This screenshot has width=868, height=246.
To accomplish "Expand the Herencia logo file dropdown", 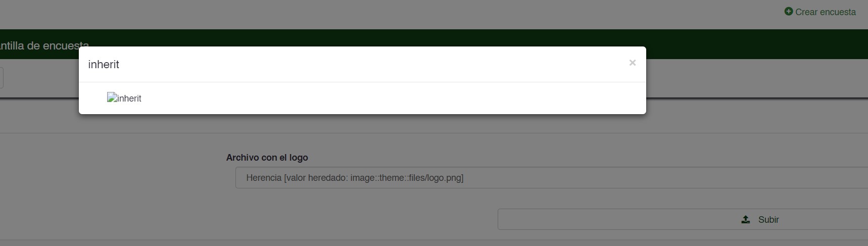I will click(552, 178).
